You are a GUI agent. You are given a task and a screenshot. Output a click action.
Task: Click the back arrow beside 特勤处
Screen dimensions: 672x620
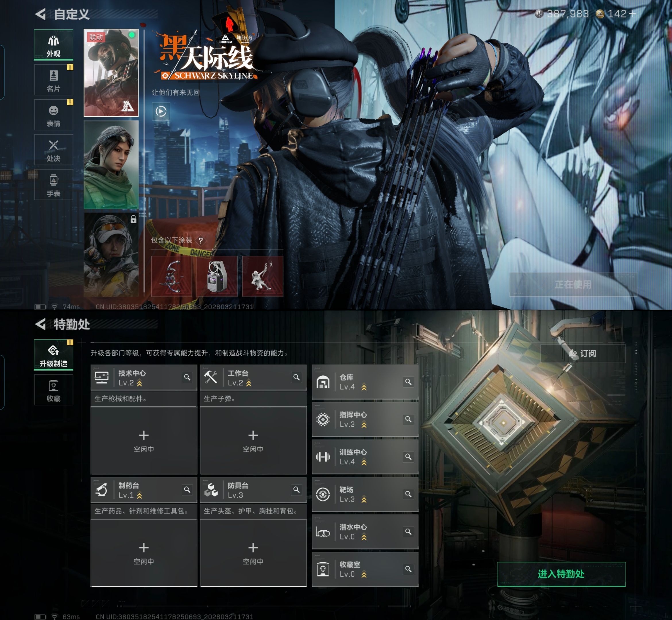coord(40,324)
